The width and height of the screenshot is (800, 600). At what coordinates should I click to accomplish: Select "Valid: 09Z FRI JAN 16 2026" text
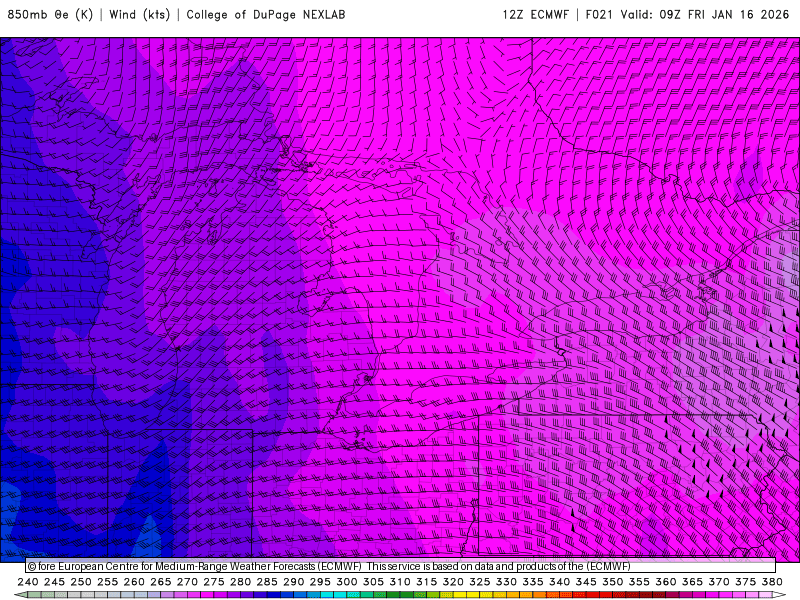[x=705, y=15]
